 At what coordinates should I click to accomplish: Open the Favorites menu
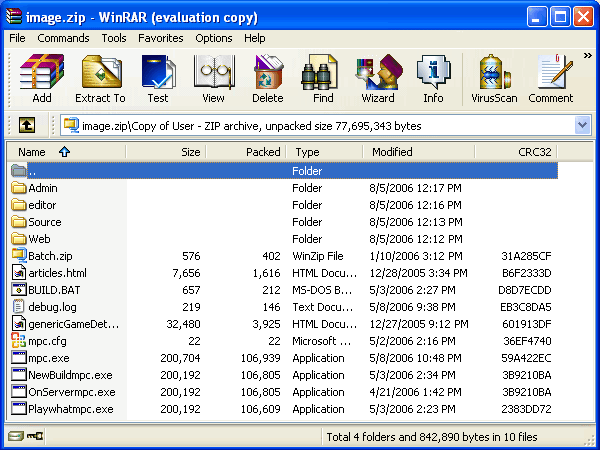tap(161, 38)
